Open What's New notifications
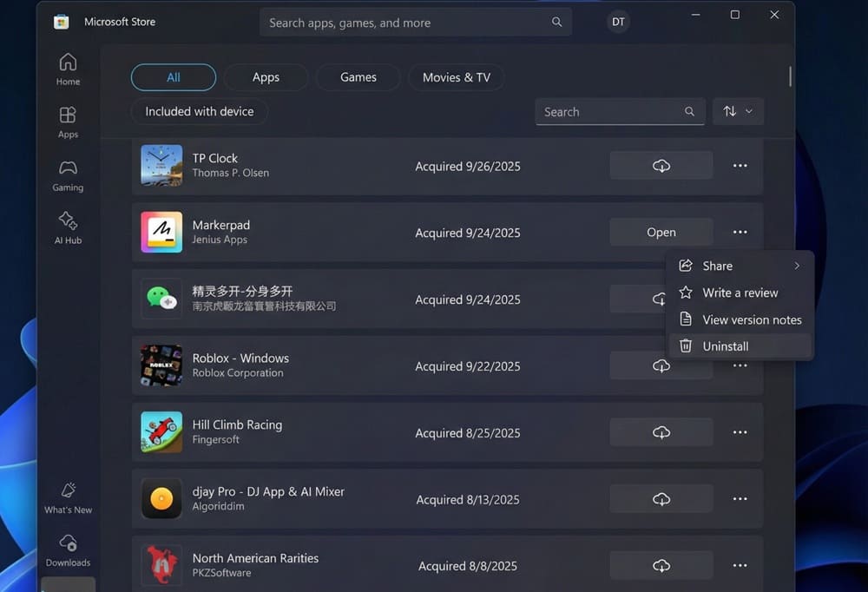 tap(68, 497)
